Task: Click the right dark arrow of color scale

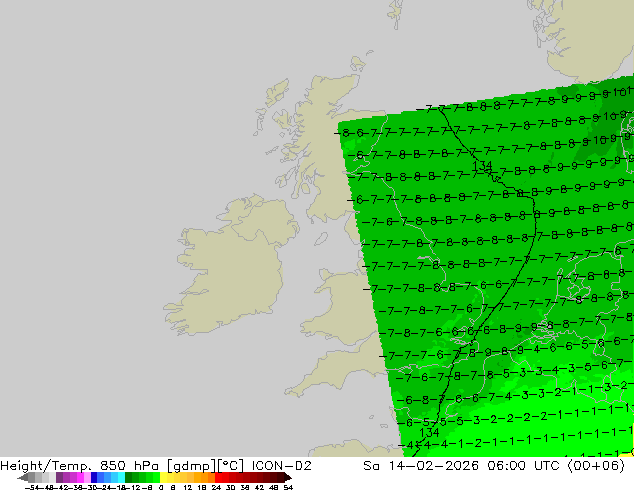Action: click(x=288, y=477)
